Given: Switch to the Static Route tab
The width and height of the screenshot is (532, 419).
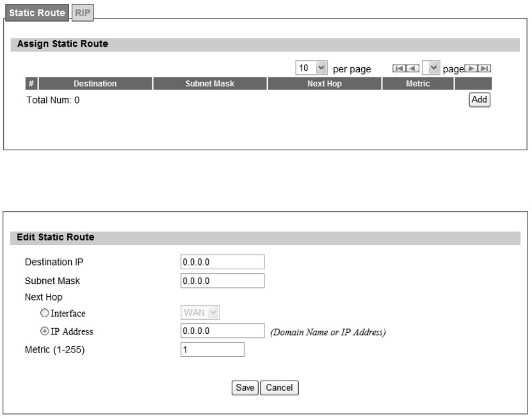Looking at the screenshot, I should click(37, 13).
